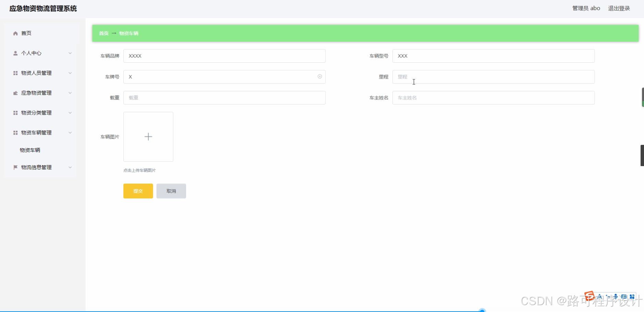Focus the 车辆品牌 input field
The image size is (644, 312).
point(224,56)
